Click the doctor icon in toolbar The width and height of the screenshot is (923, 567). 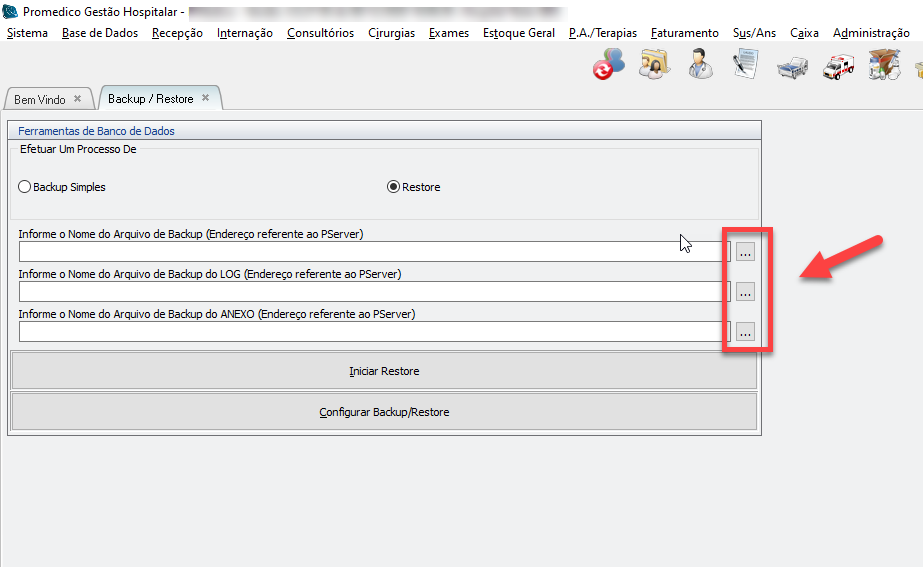click(x=700, y=64)
